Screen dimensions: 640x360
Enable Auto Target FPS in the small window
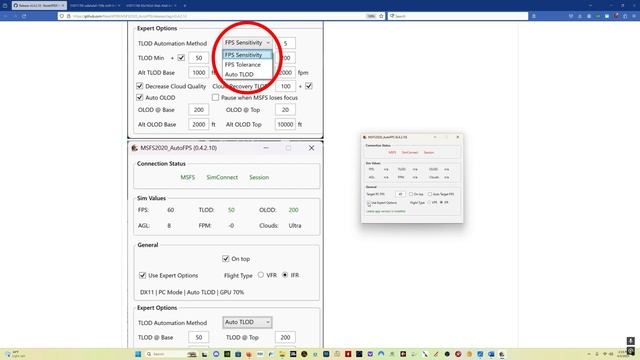coord(430,194)
